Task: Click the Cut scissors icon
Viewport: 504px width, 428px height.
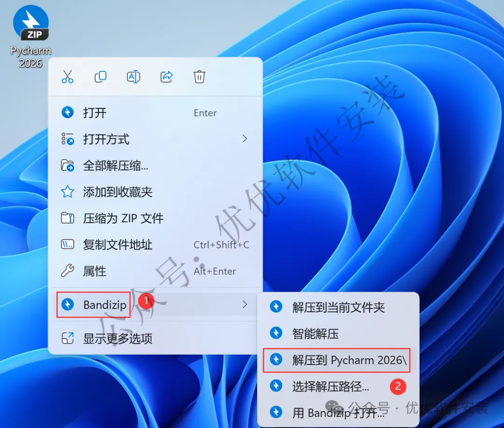Action: click(68, 77)
